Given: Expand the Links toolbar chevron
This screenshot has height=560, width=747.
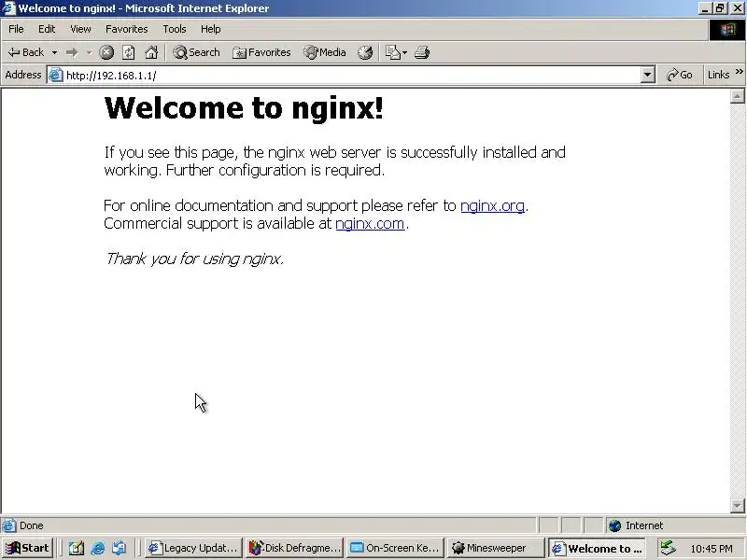Looking at the screenshot, I should point(739,72).
